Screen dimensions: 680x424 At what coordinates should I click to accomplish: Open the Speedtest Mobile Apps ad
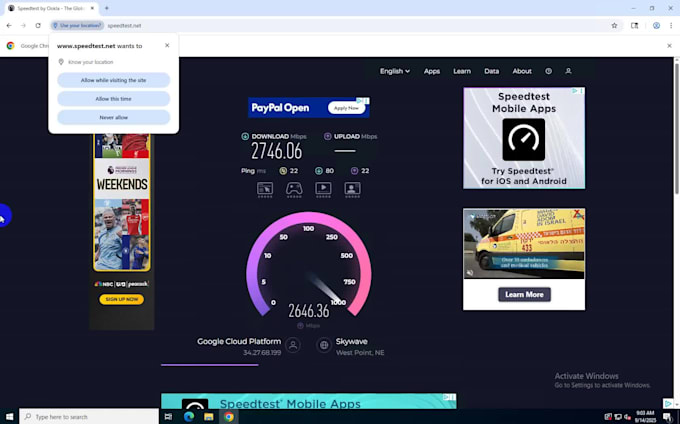(524, 138)
